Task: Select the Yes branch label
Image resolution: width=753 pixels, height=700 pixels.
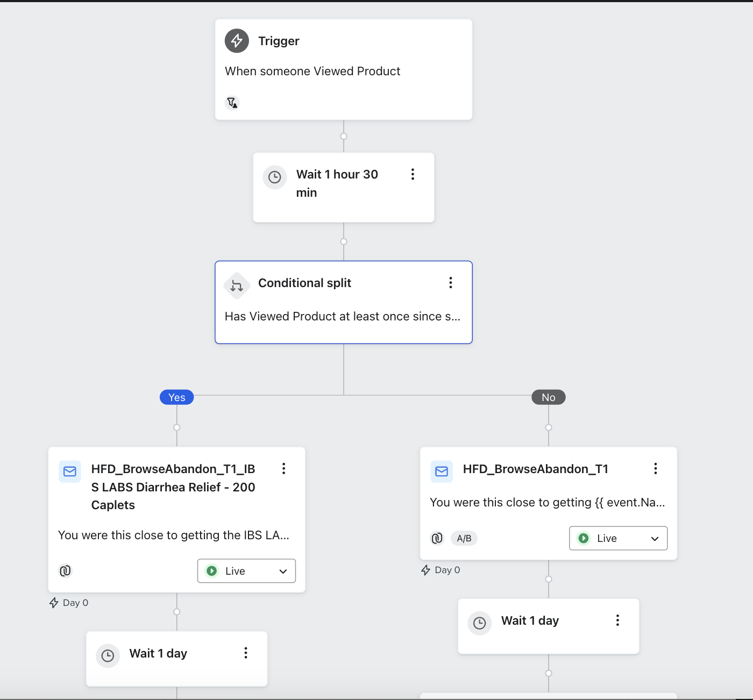Action: coord(176,397)
